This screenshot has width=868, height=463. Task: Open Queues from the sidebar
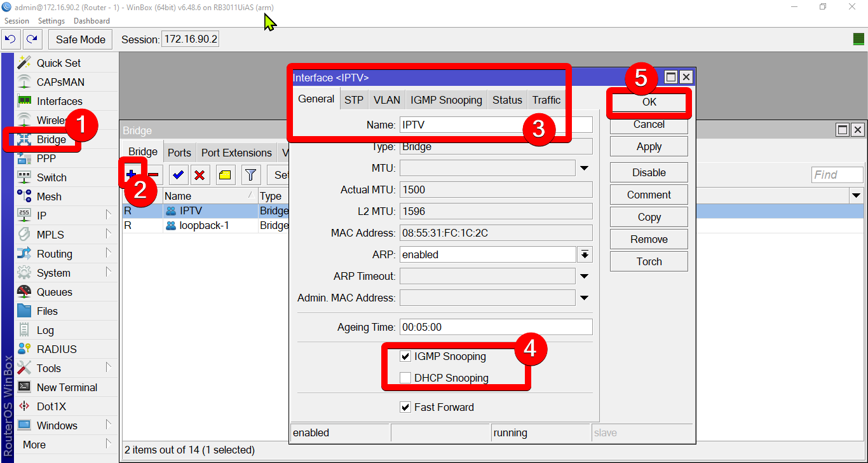pyautogui.click(x=54, y=292)
